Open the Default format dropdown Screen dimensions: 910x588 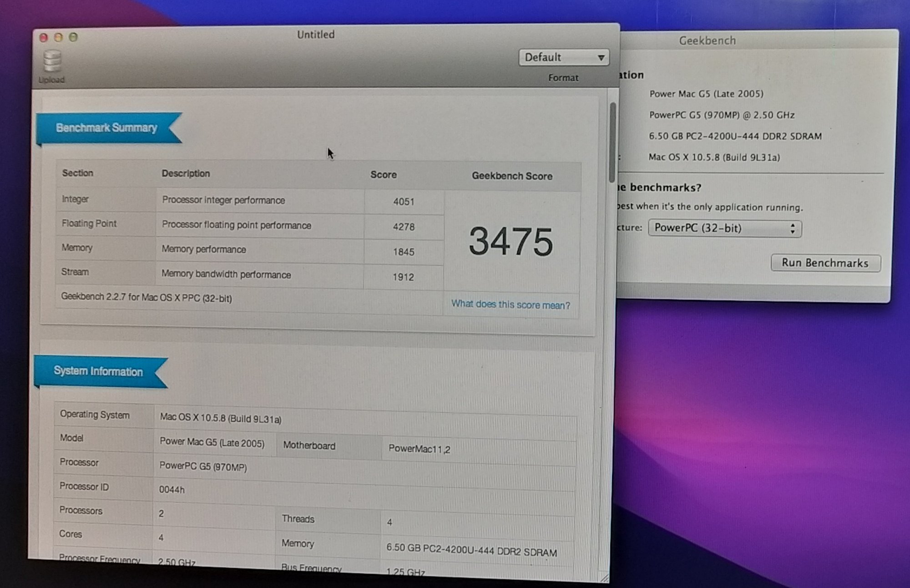(564, 57)
